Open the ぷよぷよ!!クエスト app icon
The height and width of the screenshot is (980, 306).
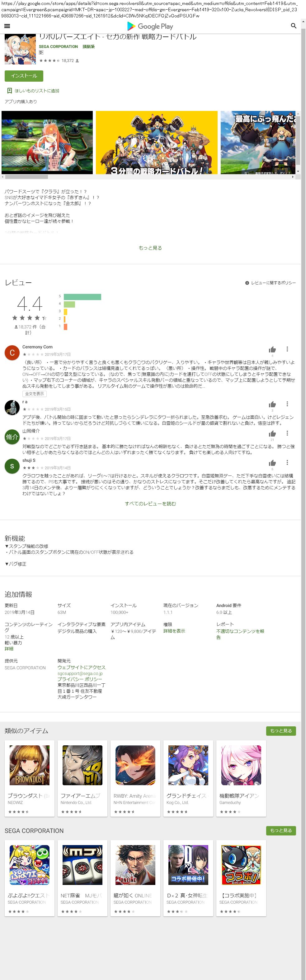[29, 865]
